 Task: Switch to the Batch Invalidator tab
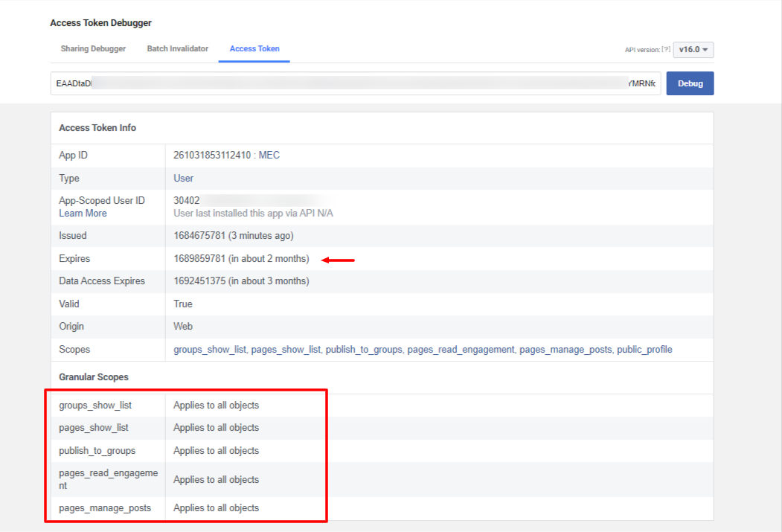click(x=178, y=49)
